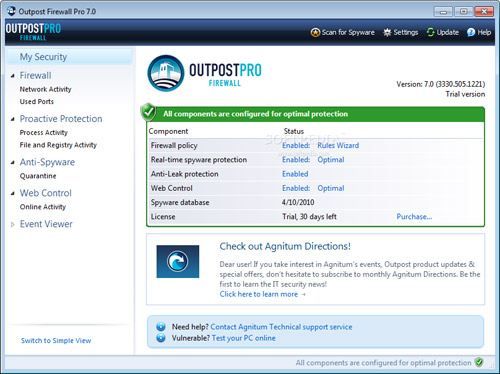The image size is (500, 374).
Task: Collapse the Anti-Spyware section arrow
Action: (x=12, y=162)
